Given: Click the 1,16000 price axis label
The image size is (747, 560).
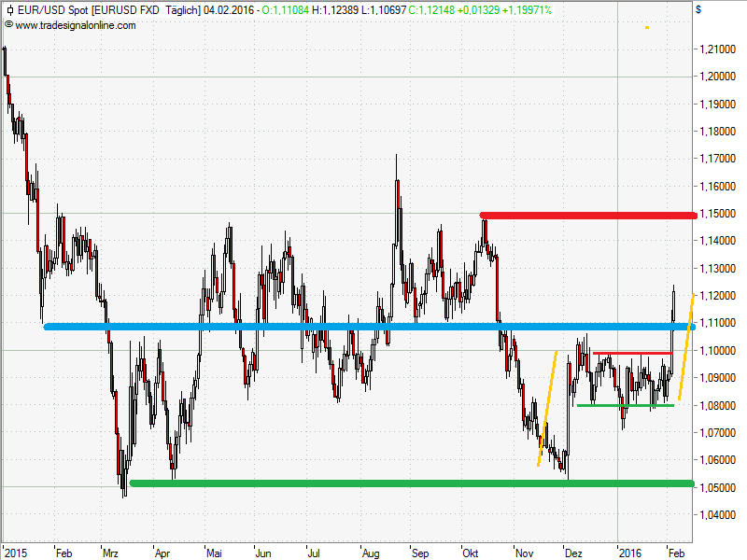Looking at the screenshot, I should pyautogui.click(x=717, y=186).
